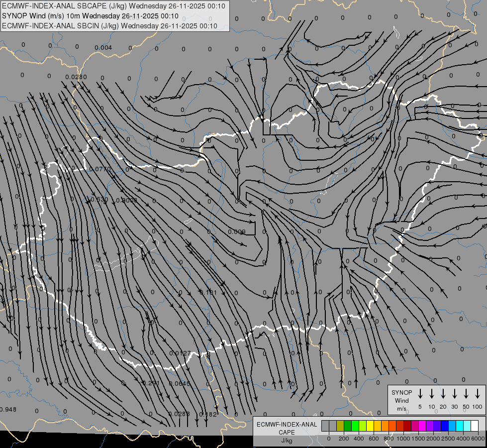Click the map value 0.0645

tap(179, 383)
